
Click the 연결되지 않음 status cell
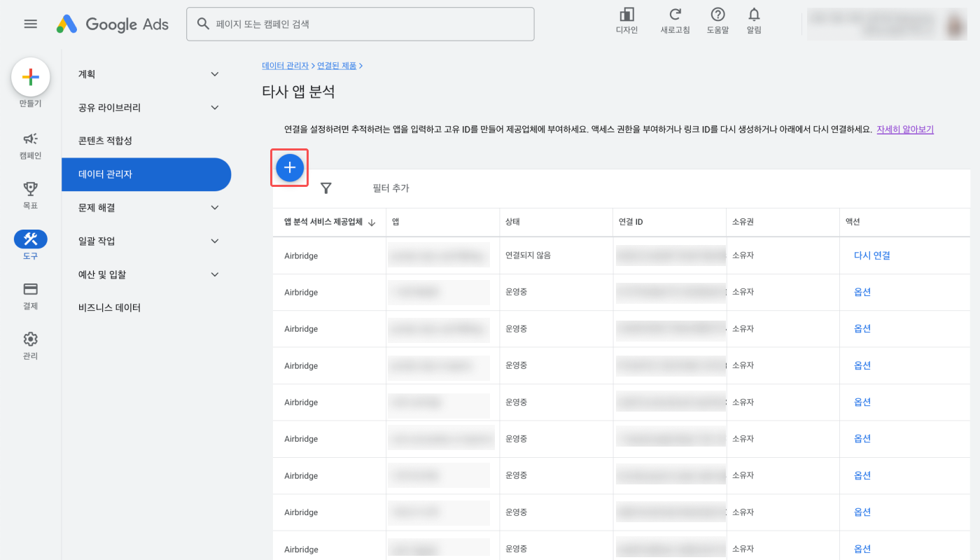[528, 255]
